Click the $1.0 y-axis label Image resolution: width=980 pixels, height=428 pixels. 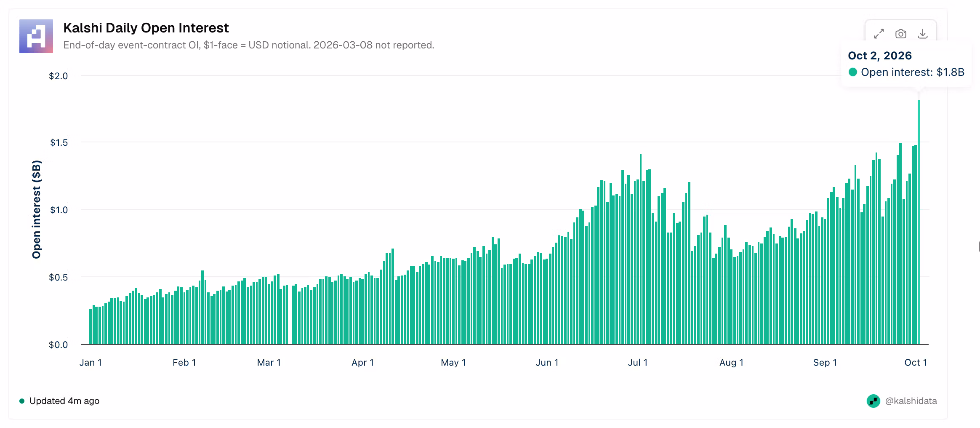click(59, 210)
